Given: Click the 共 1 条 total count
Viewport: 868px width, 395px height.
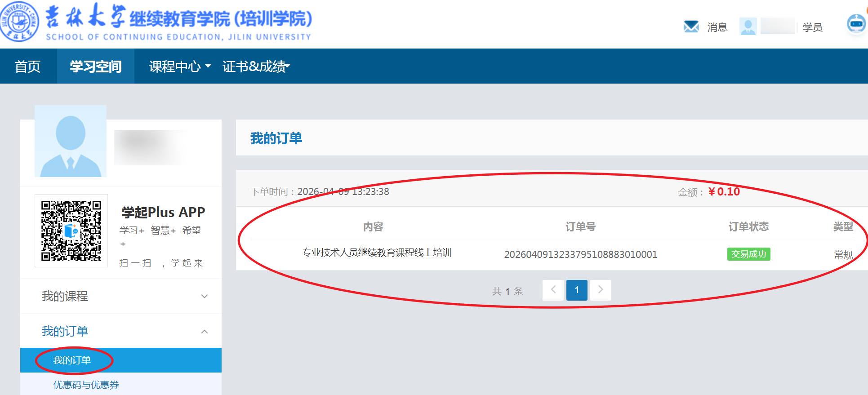Looking at the screenshot, I should [x=507, y=291].
